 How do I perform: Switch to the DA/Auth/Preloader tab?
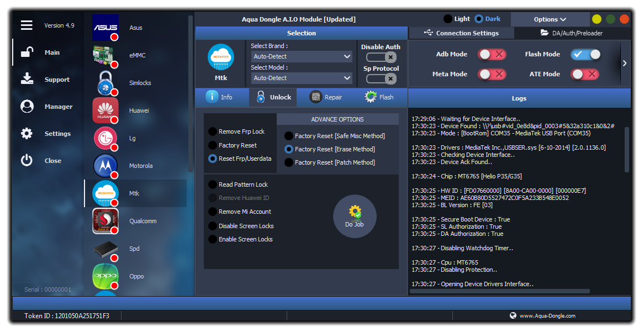pos(572,33)
